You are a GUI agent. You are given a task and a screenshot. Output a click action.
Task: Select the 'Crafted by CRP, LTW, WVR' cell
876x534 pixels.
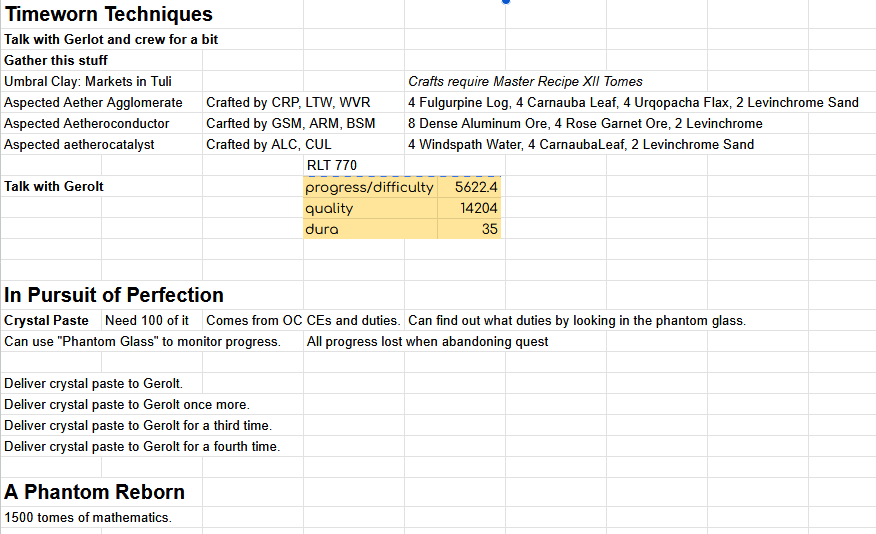(288, 103)
